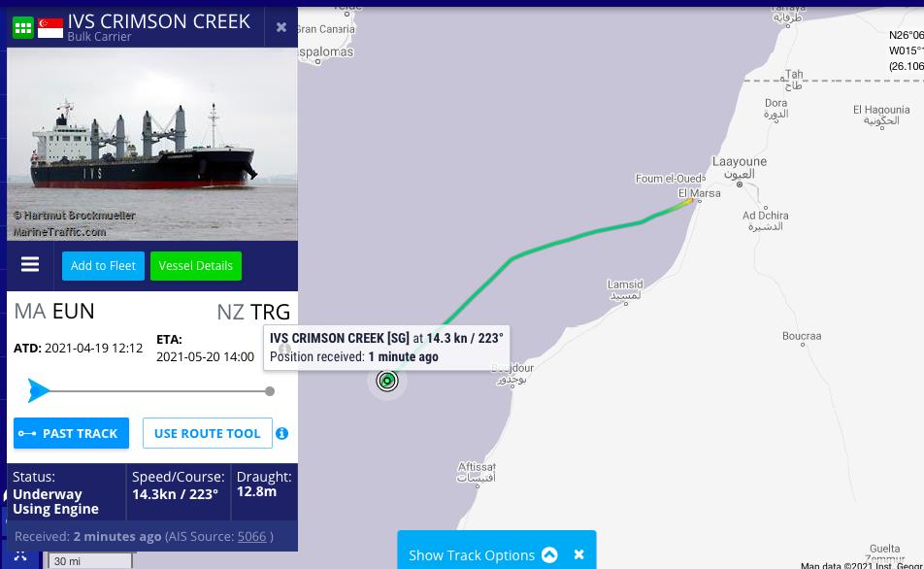Screen dimensions: 924x569
Task: Open the hamburger menu beside Add to Fleet
Action: [30, 264]
